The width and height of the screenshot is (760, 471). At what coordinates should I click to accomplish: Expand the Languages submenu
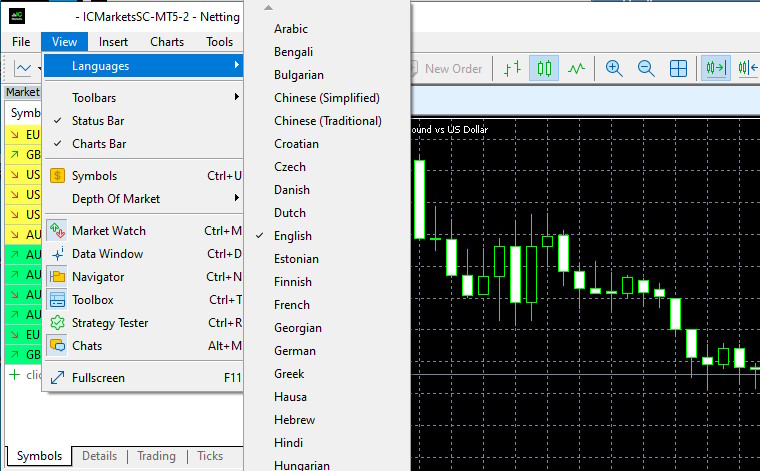click(143, 66)
